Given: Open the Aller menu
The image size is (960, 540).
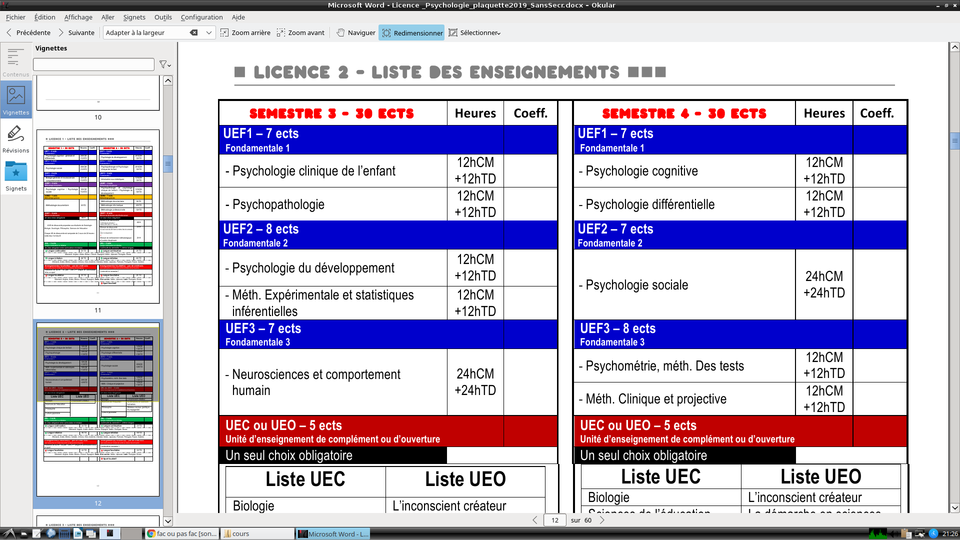Looking at the screenshot, I should point(108,17).
